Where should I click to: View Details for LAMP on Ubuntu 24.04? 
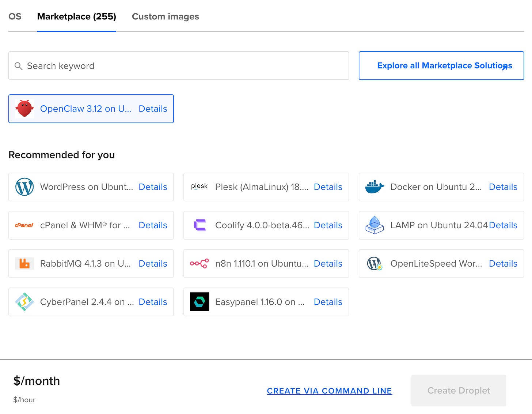coord(503,225)
